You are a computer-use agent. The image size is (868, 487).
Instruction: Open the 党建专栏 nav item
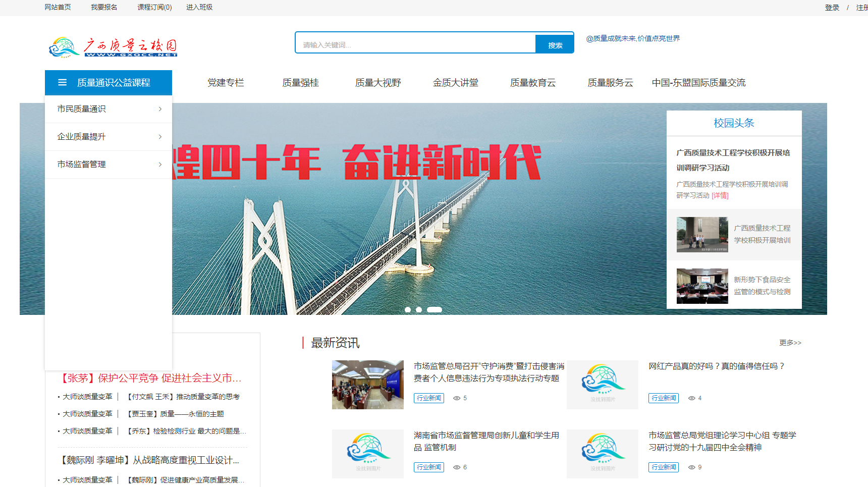point(226,83)
